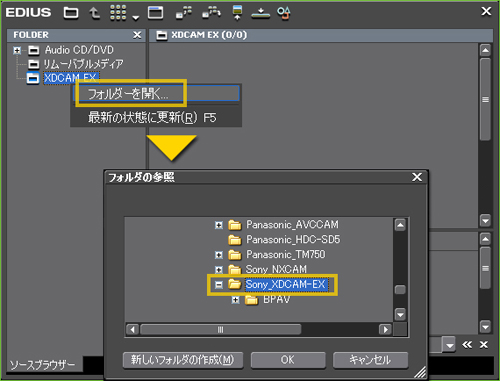500x381 pixels.
Task: Click the add to timeline icon
Action: [x=237, y=13]
